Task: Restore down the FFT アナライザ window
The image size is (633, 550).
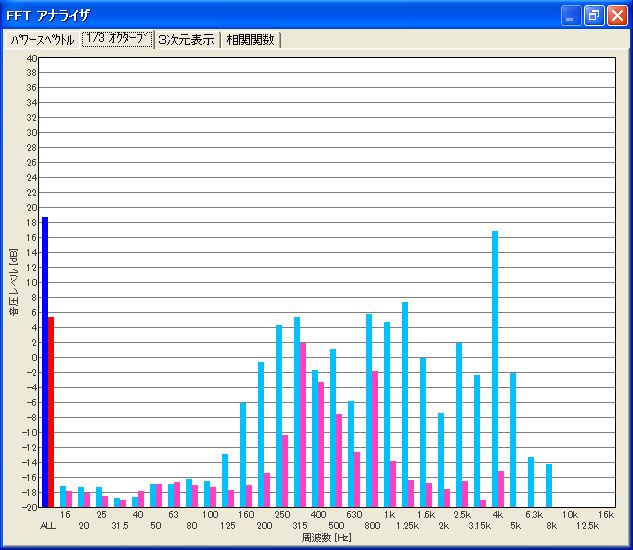Action: tap(594, 16)
